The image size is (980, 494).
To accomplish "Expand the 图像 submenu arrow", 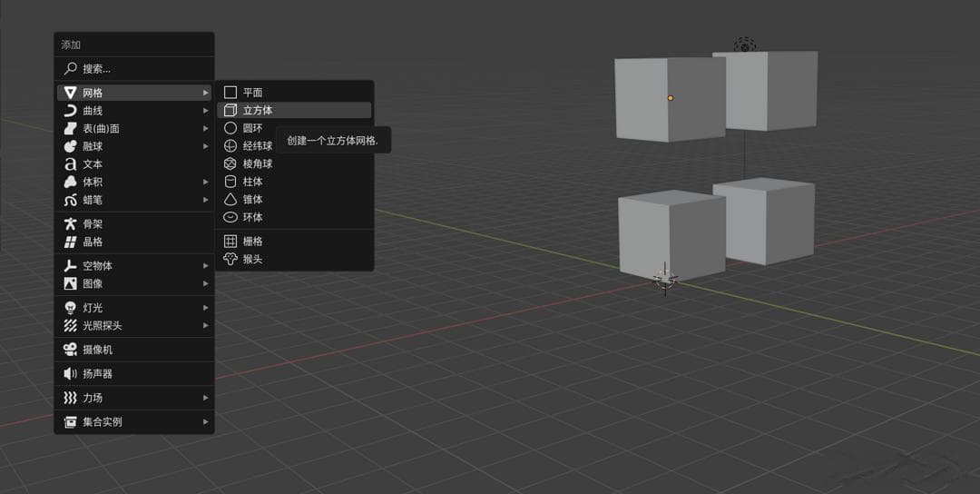I will coord(206,284).
